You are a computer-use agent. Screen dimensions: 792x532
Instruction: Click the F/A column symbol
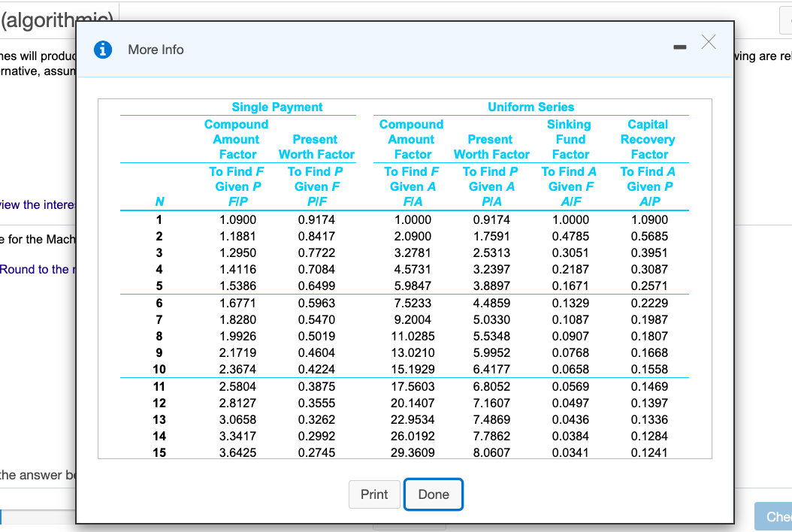pyautogui.click(x=413, y=201)
